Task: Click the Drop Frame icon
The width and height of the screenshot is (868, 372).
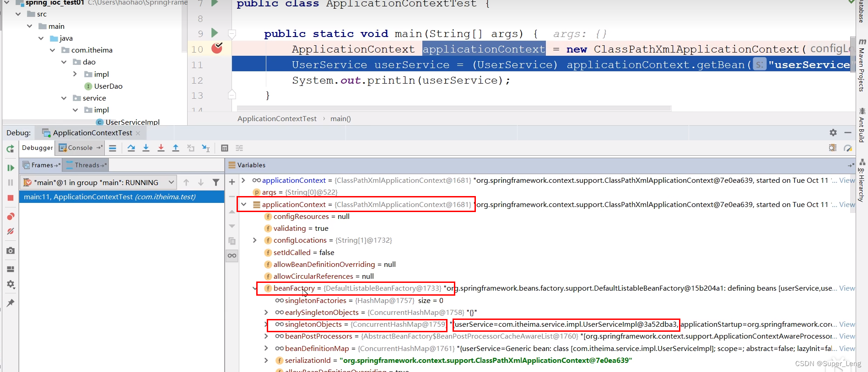Action: [191, 148]
